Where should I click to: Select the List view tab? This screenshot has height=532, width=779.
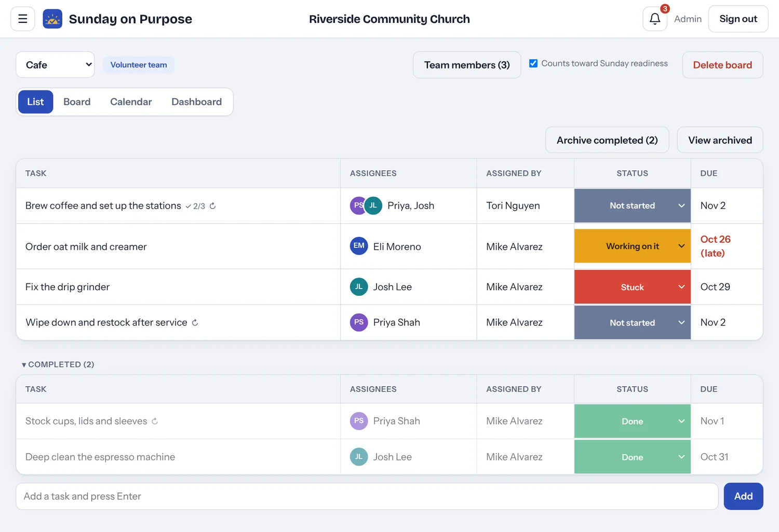(35, 102)
